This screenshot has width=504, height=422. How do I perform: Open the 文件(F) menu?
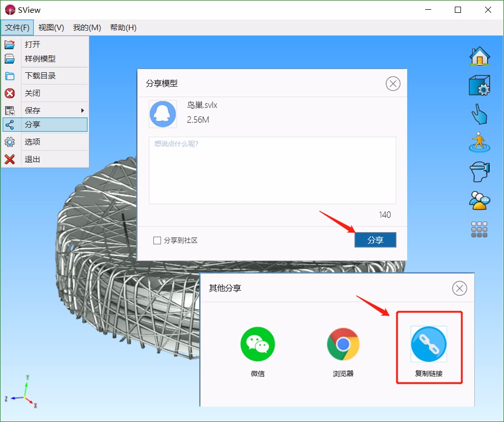click(17, 28)
